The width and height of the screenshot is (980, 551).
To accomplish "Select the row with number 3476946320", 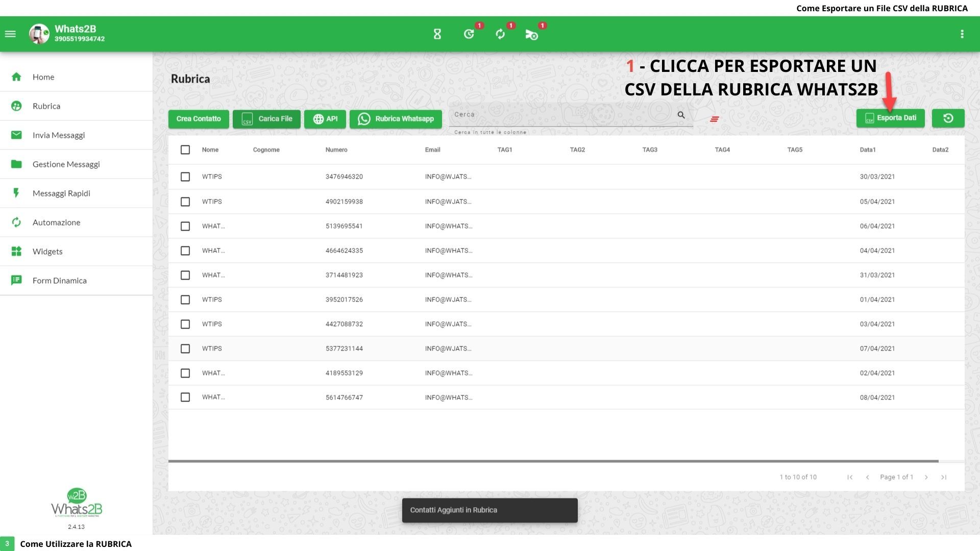I will (x=185, y=177).
